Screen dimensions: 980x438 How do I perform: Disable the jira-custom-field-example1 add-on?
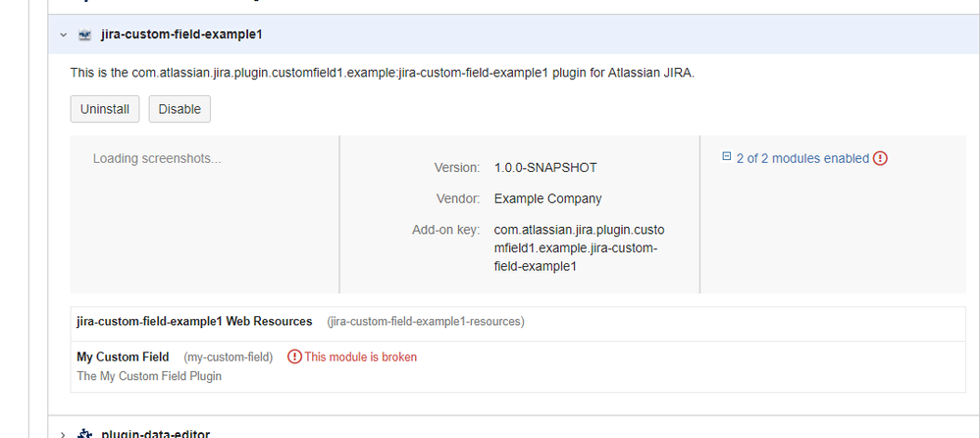tap(180, 109)
